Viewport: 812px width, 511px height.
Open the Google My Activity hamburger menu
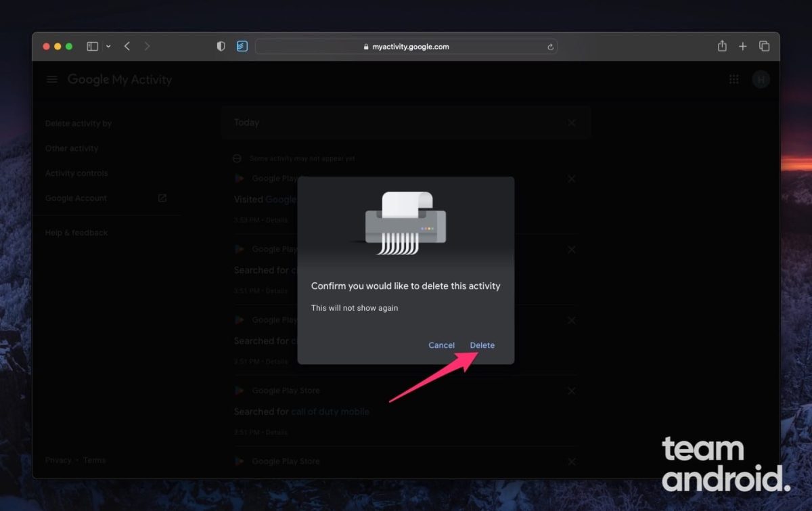[x=51, y=79]
